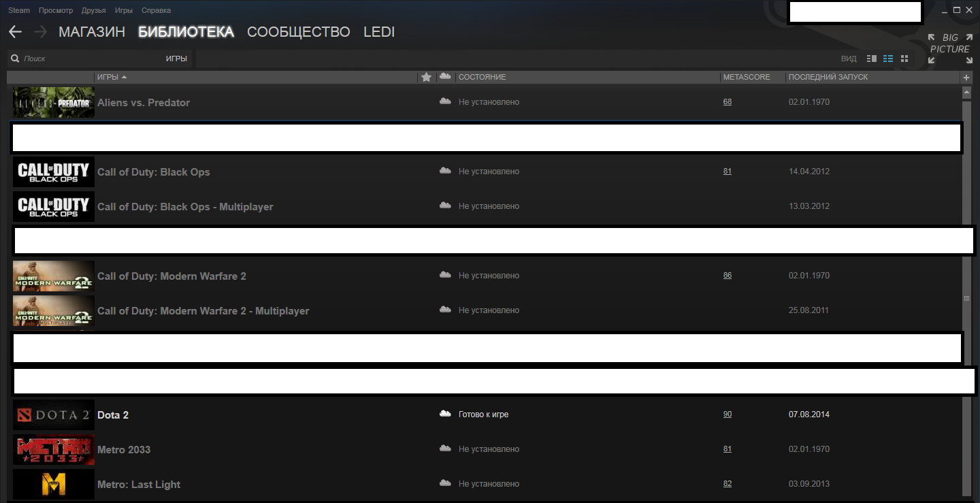Open Metascore 82 link for Metro: Last Light
Screen dimensions: 980x503
pos(728,484)
